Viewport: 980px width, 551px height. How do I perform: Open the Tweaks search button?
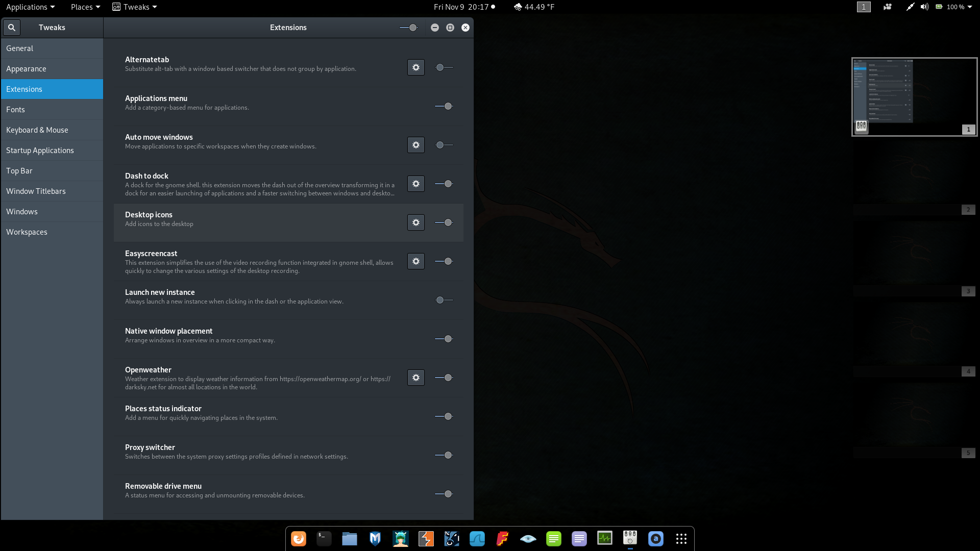tap(11, 28)
